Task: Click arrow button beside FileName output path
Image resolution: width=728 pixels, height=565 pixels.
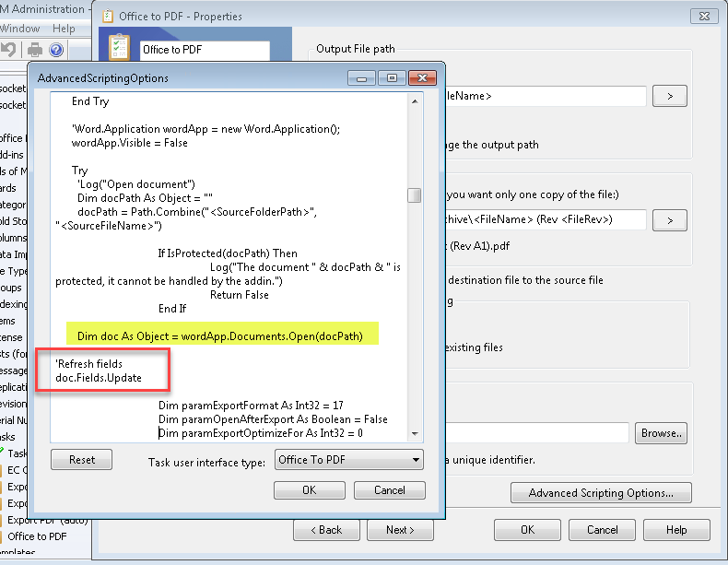Action: (670, 96)
